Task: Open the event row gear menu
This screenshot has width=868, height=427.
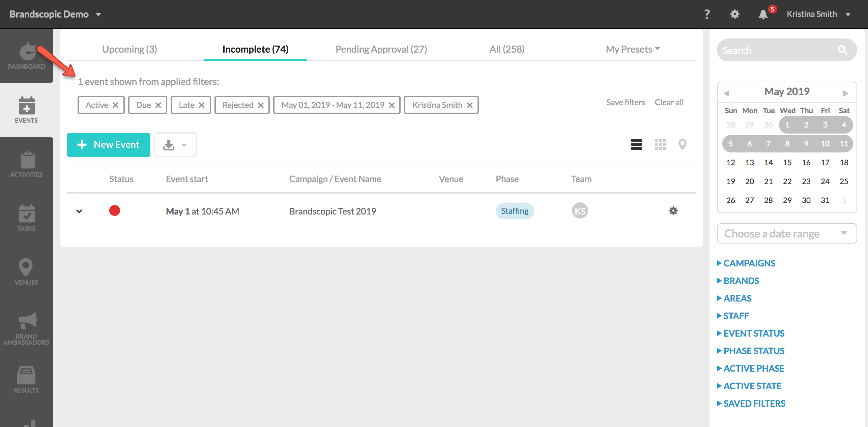Action: pyautogui.click(x=673, y=211)
